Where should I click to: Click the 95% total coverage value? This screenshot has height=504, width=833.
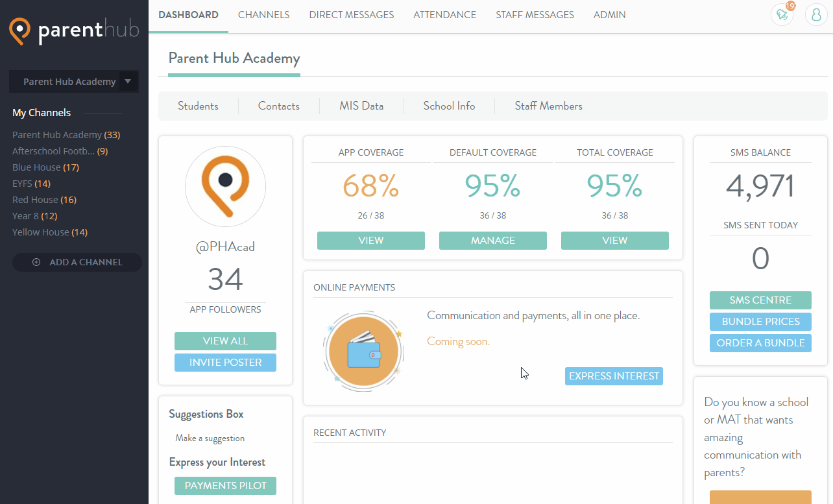pos(615,186)
